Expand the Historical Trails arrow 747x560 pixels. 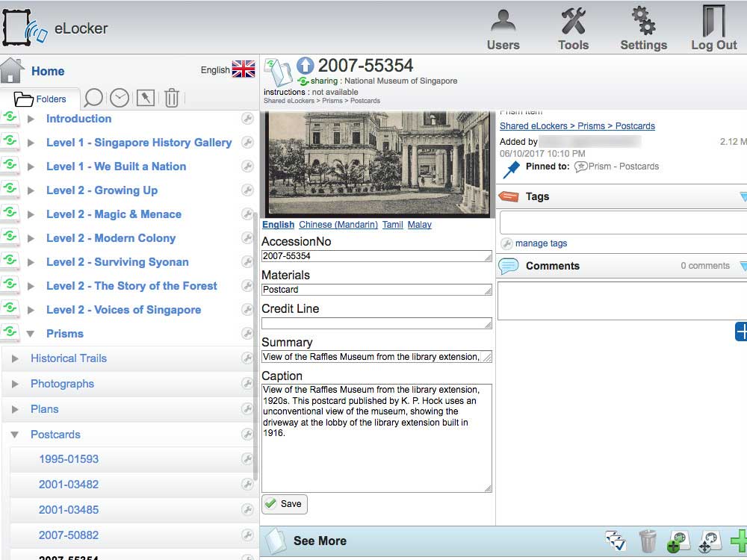pos(15,358)
